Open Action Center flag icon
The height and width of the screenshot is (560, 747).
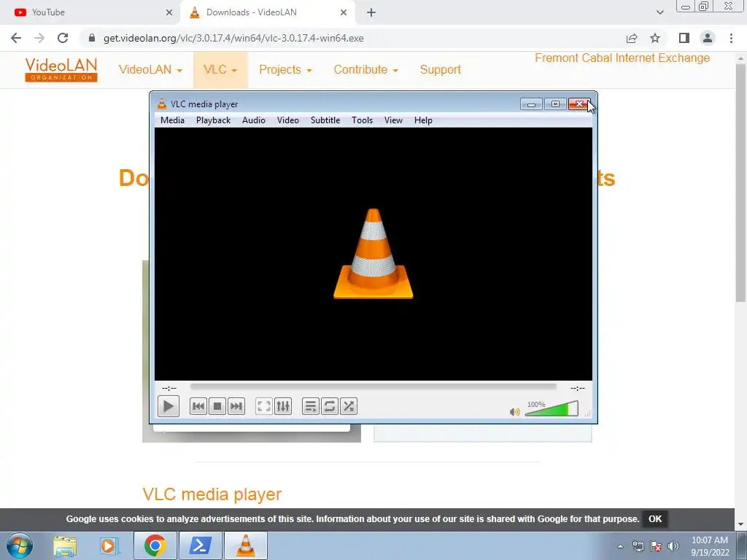click(656, 546)
